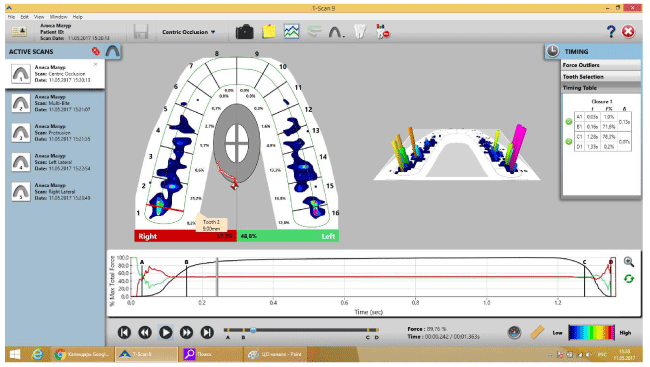Open the force graph icon in toolbar
Viewport: 650px width, 367px height.
[x=291, y=32]
